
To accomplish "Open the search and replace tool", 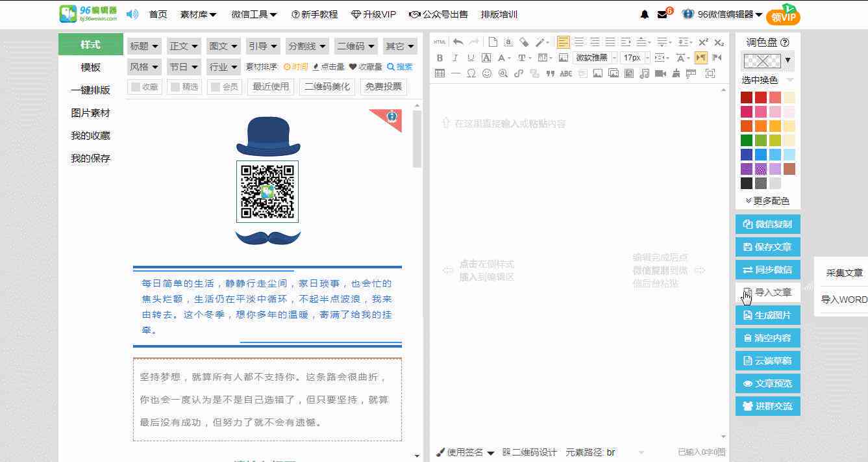I will point(503,73).
